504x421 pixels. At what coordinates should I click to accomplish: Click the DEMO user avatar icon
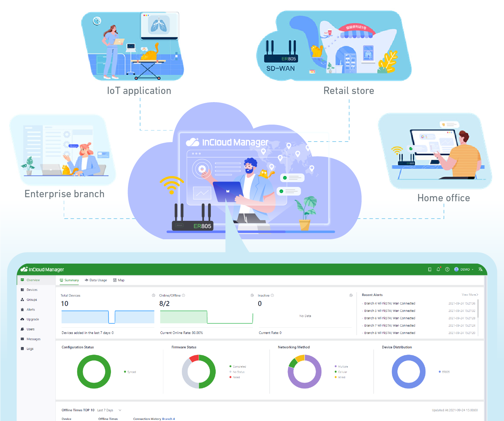[x=456, y=269]
